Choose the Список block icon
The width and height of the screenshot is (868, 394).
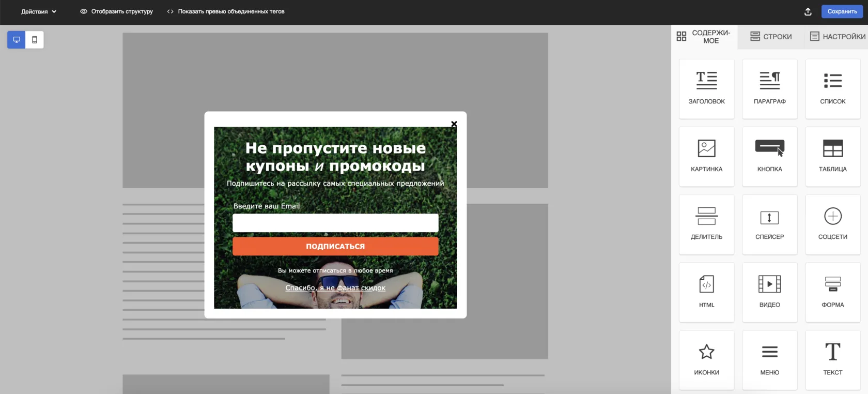point(832,88)
